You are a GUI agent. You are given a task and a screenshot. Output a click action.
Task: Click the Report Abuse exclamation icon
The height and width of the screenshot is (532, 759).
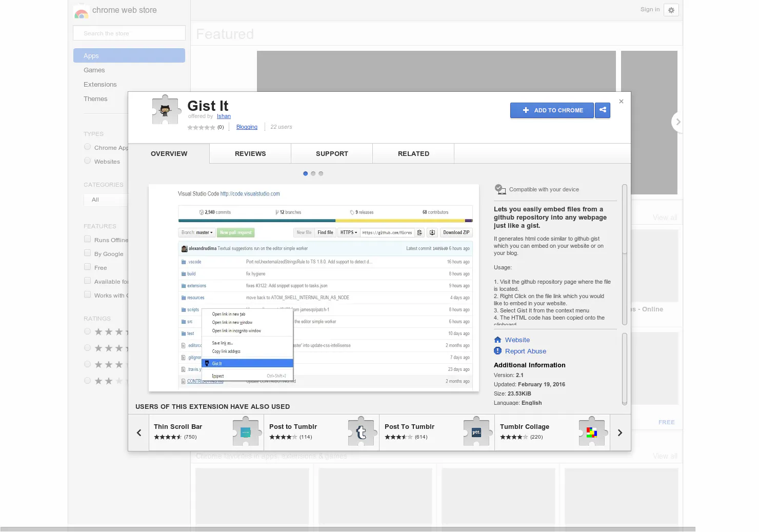pyautogui.click(x=497, y=351)
